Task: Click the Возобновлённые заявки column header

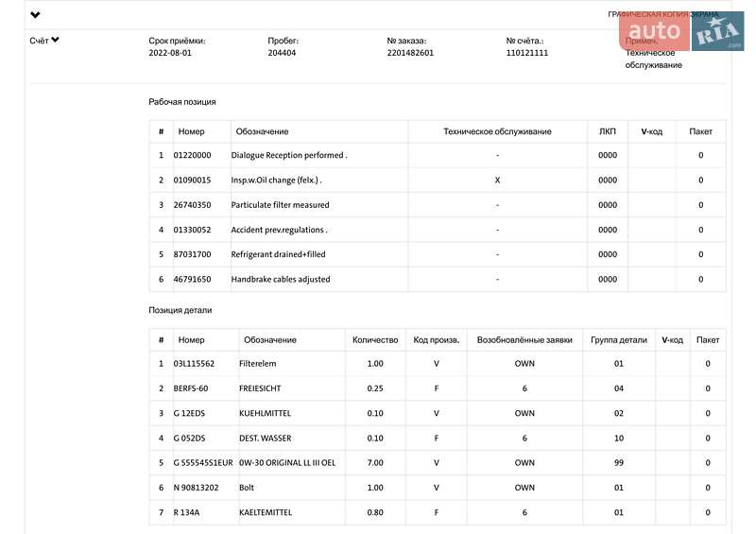Action: (x=524, y=340)
